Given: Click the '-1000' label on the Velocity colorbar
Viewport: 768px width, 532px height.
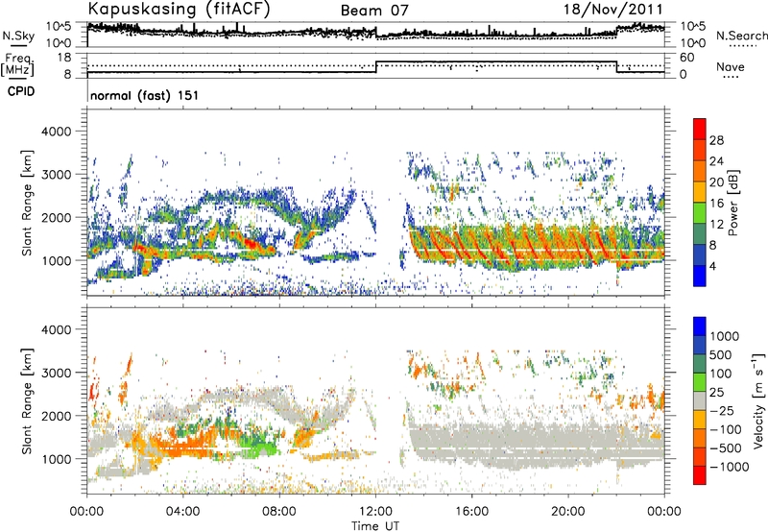Looking at the screenshot, I should pyautogui.click(x=729, y=467).
